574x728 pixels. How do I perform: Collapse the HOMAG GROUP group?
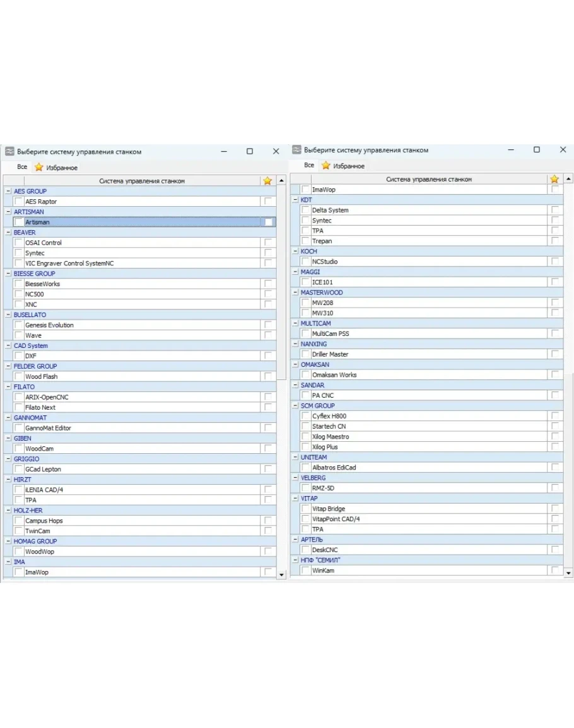[x=8, y=541]
